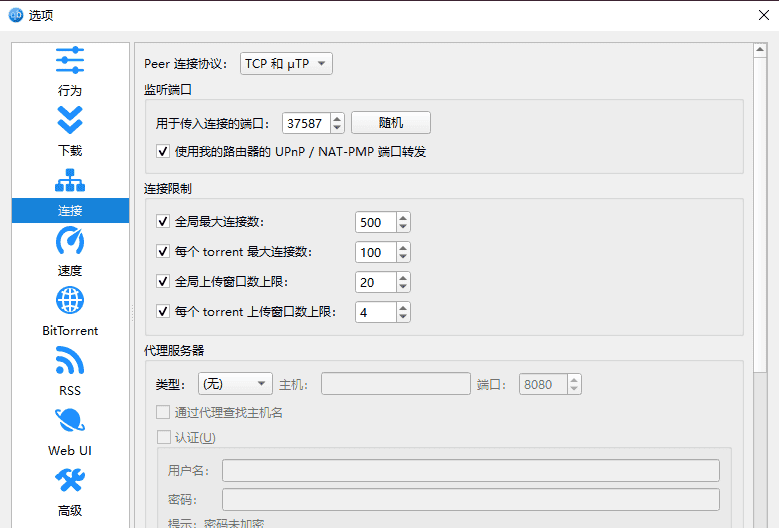The height and width of the screenshot is (528, 779).
Task: Uncheck 每个 torrent 上传窗口数上限 checkbox
Action: (x=163, y=311)
